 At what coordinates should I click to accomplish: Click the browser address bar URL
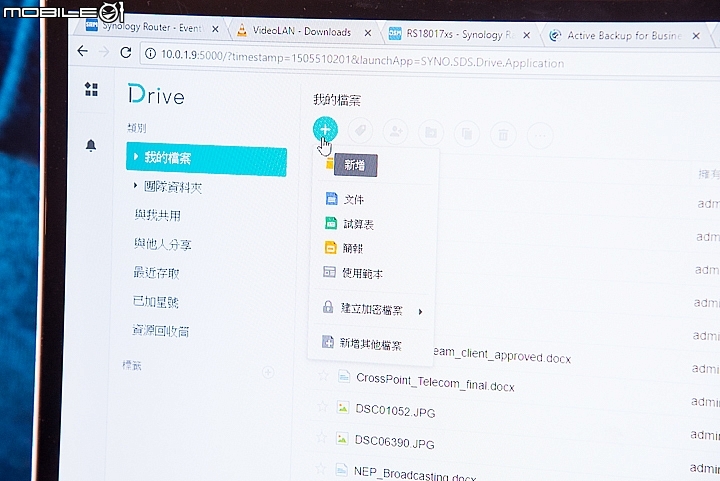point(362,60)
